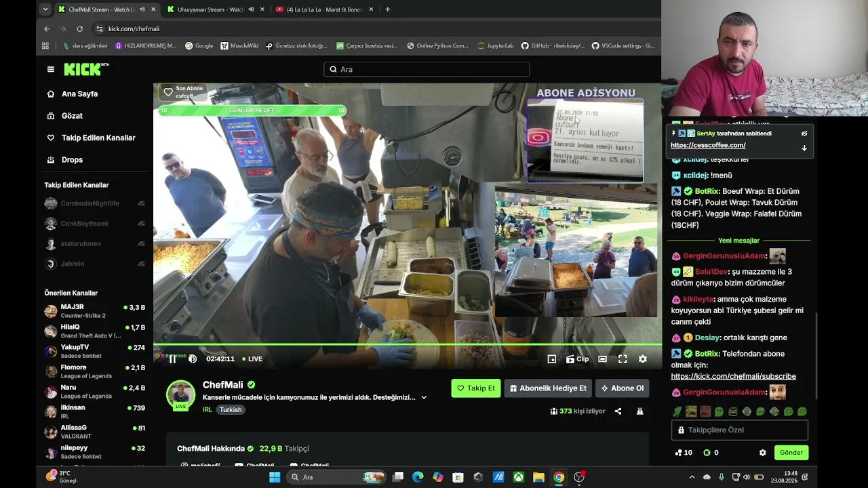Open CenkBeyResmi followed channel
This screenshot has width=868, height=488.
[94, 224]
